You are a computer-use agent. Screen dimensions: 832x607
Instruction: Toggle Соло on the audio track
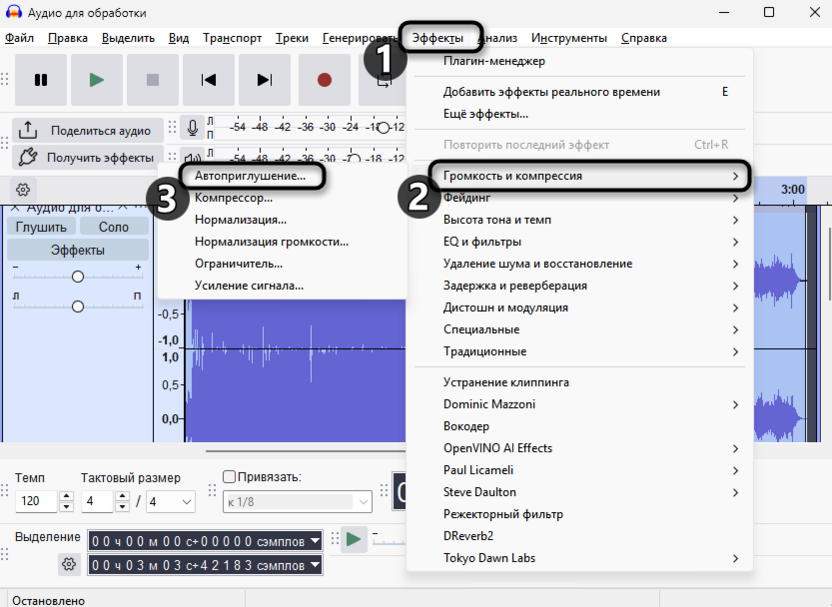pos(114,227)
